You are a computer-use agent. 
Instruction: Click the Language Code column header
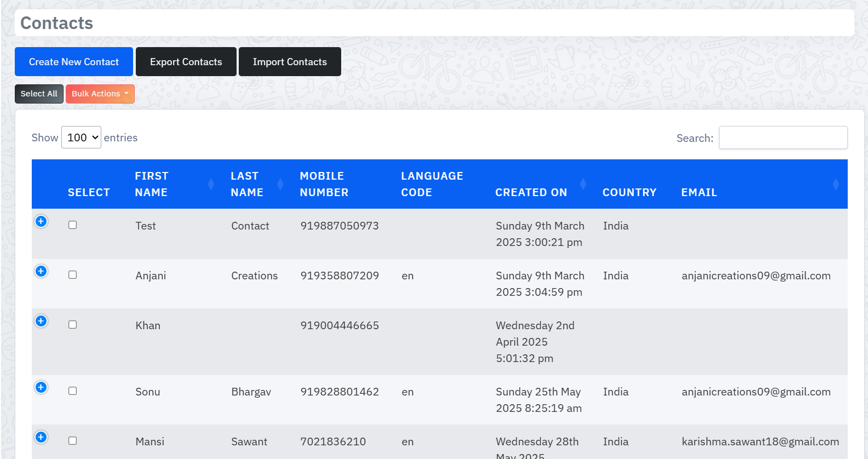pos(432,184)
